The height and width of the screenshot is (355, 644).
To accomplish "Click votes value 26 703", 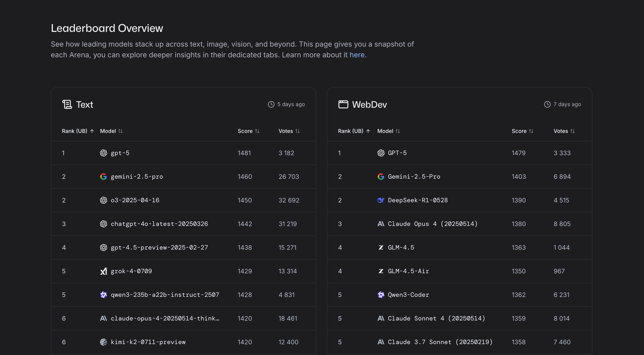I will pyautogui.click(x=289, y=177).
